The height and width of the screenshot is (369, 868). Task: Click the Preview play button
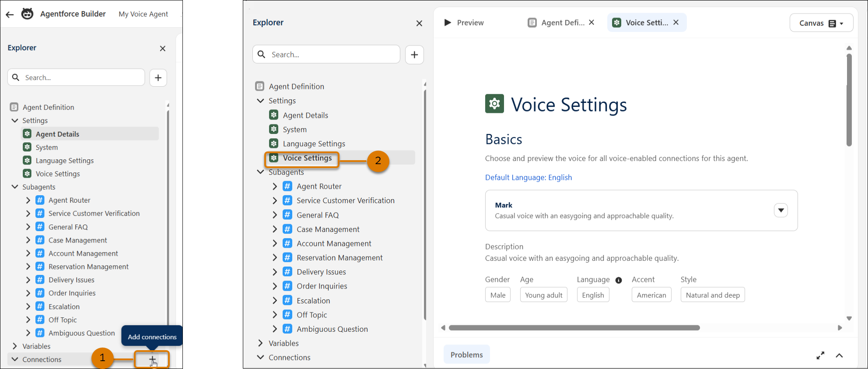coord(448,22)
